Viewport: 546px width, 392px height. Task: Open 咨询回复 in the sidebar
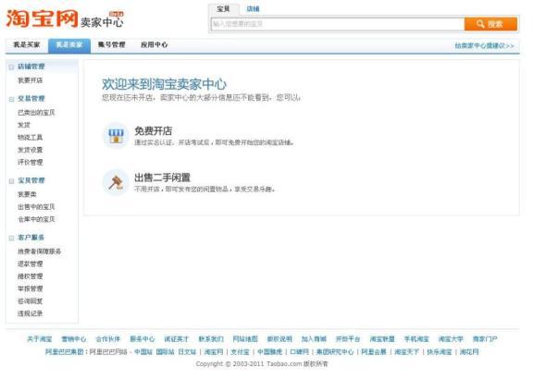pos(30,301)
